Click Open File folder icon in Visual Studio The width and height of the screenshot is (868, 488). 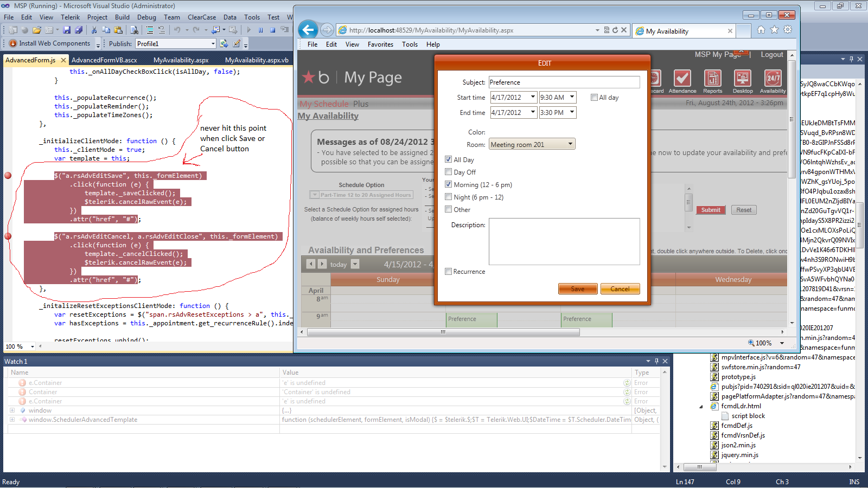click(x=37, y=30)
